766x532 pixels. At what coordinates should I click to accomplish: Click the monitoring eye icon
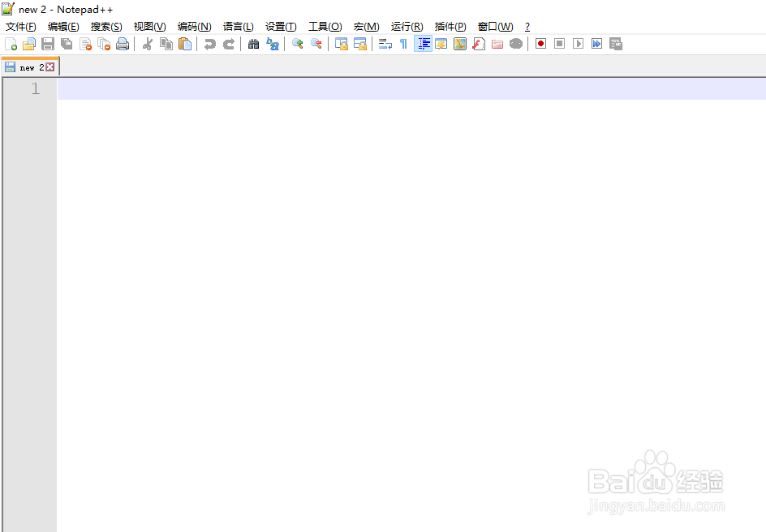516,44
